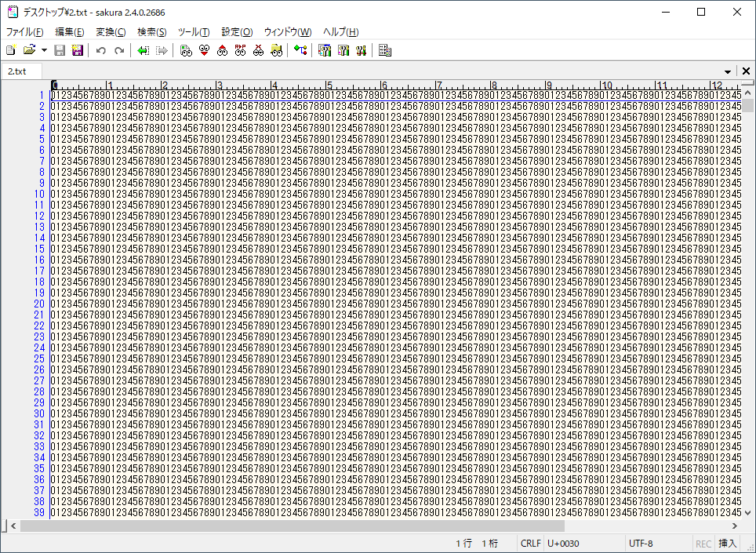Click the REC macro indicator
Viewport: 756px width, 553px height.
point(703,544)
